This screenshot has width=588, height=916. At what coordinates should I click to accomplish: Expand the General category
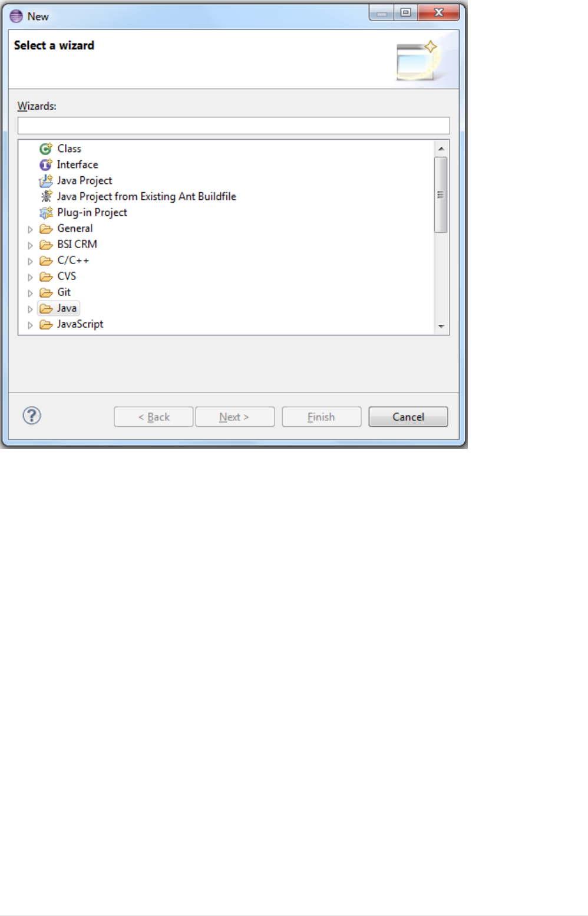tap(30, 229)
